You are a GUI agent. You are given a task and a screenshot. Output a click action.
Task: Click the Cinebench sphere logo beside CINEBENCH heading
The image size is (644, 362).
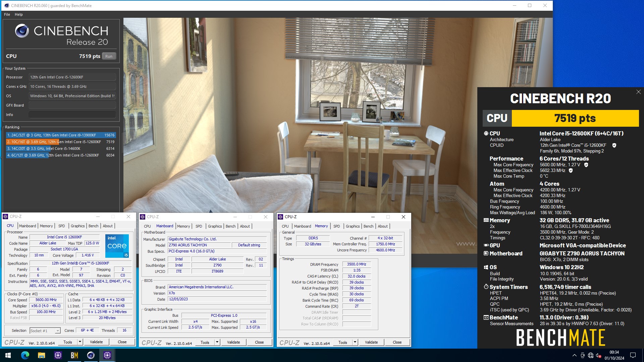tap(22, 31)
